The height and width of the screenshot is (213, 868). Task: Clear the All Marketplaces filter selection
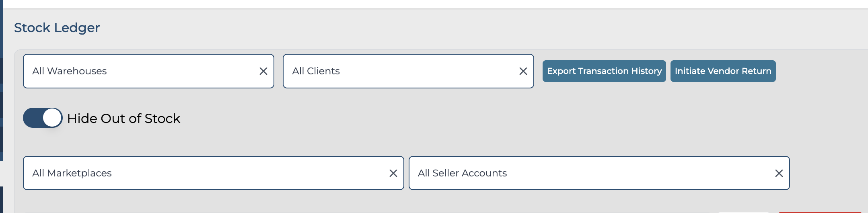(393, 173)
